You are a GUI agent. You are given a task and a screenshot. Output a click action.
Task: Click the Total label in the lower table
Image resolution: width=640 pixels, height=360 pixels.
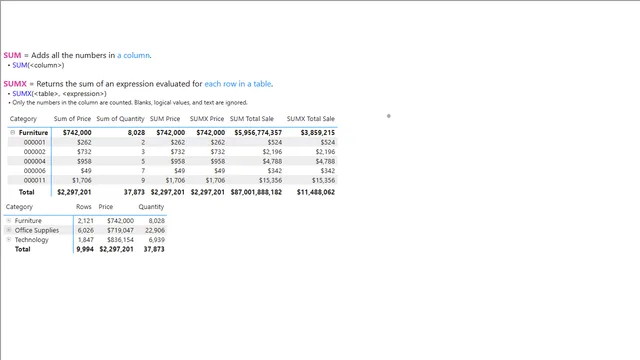pos(22,249)
